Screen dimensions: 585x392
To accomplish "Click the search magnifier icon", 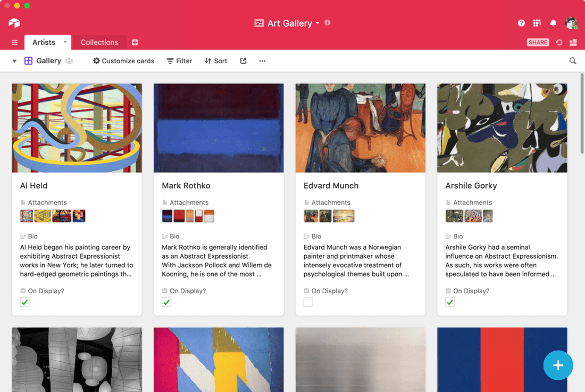I will click(573, 61).
